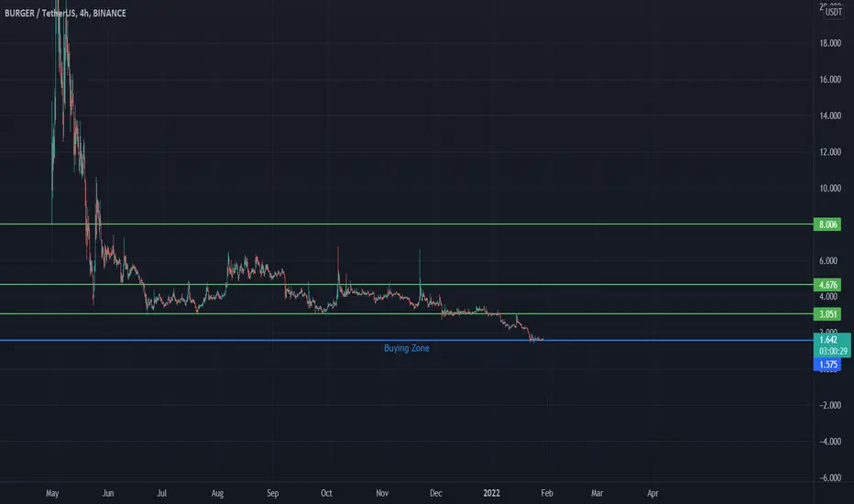Select the 8.006 price level label

827,225
